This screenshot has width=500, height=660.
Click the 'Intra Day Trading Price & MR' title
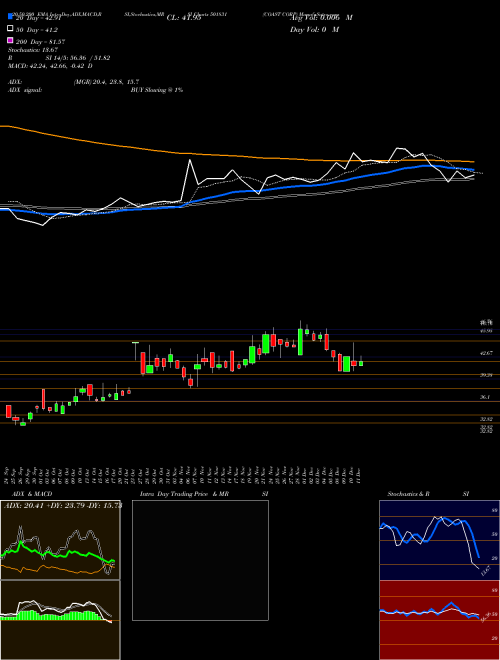pos(184,494)
